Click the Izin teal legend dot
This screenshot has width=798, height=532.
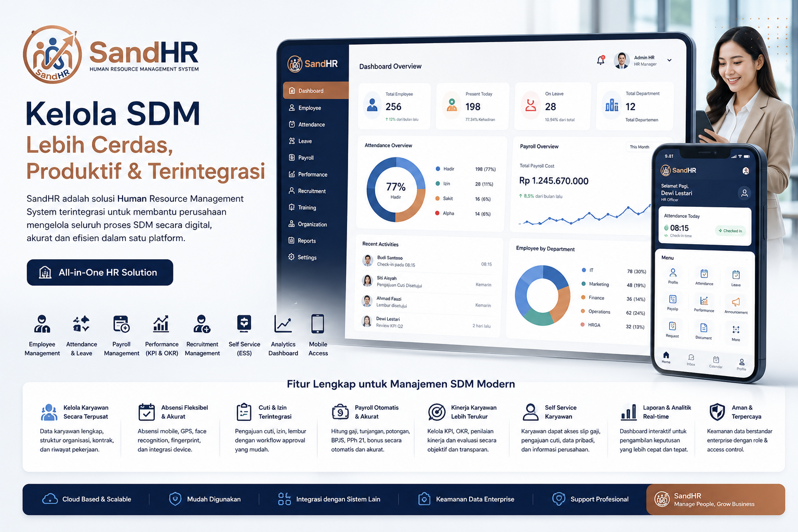tap(438, 183)
